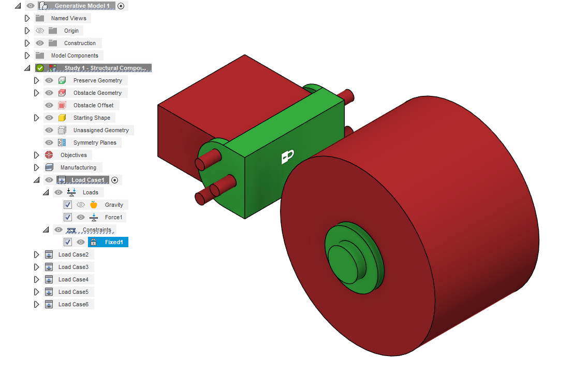Screen dimensions: 588x383
Task: Click the Starting Shape icon
Action: tap(62, 118)
